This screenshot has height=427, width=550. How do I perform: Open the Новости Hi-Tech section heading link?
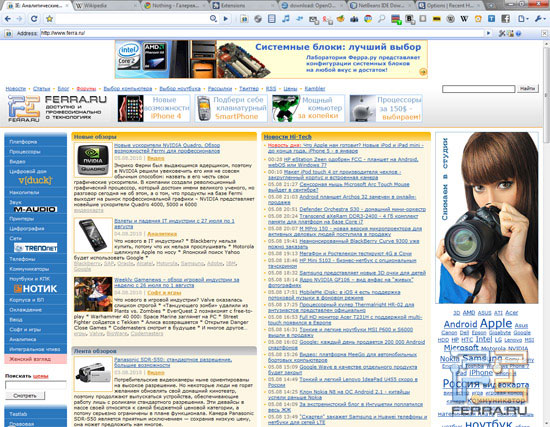point(287,136)
